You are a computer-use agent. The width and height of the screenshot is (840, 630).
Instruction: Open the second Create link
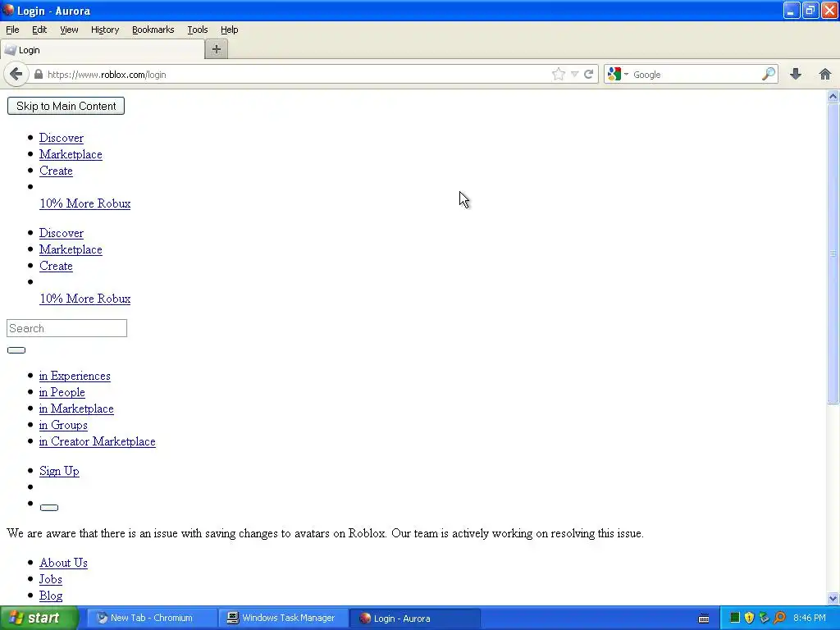coord(56,267)
